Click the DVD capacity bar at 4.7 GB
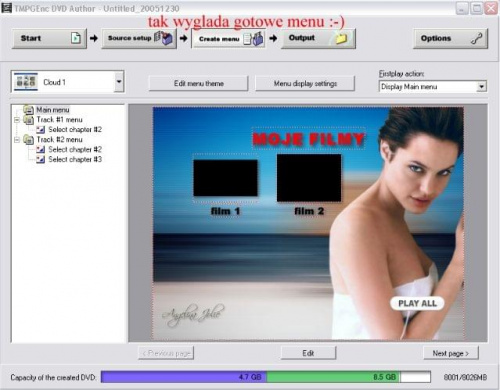500x390 pixels. point(184,377)
